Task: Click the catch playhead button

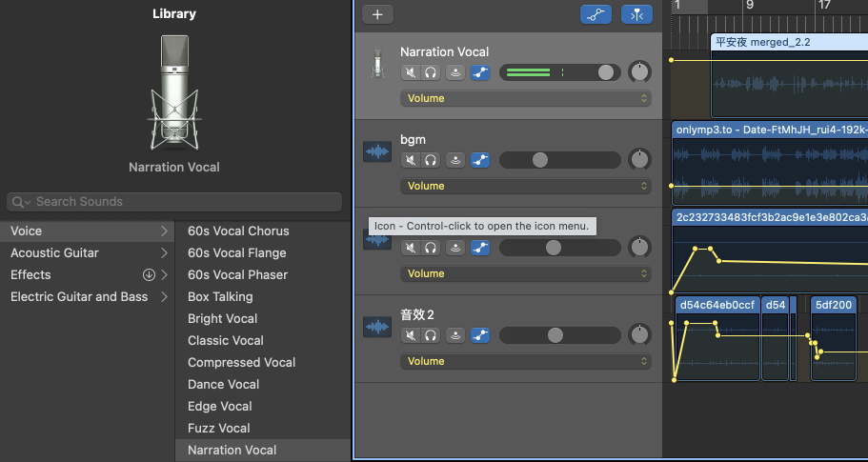Action: coord(636,14)
